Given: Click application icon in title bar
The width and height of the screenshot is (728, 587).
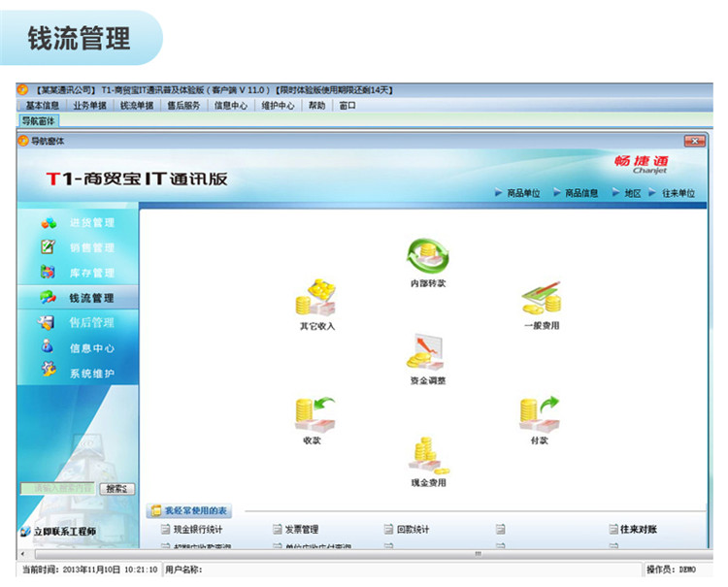Looking at the screenshot, I should [22, 89].
